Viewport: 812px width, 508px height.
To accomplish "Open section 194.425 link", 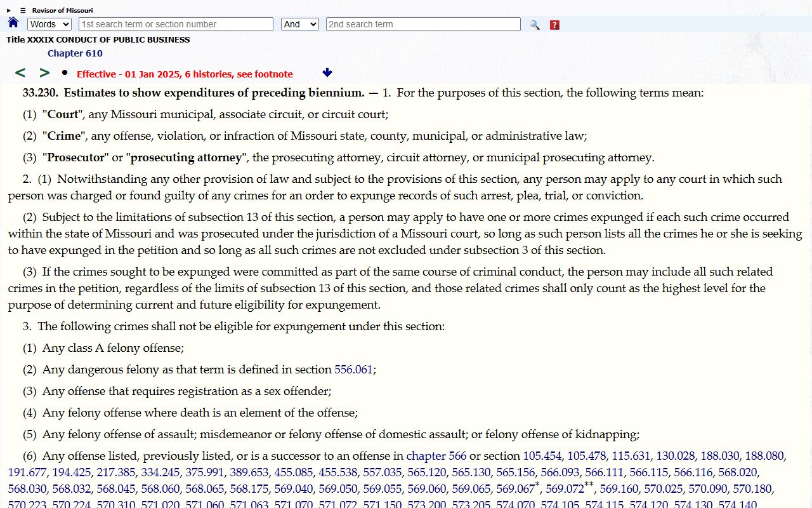I will [x=72, y=472].
